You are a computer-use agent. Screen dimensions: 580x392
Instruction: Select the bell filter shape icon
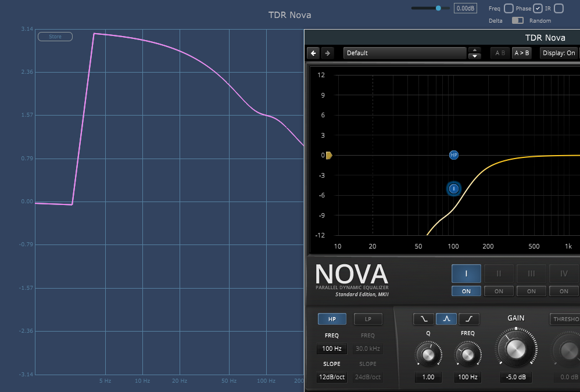(x=446, y=319)
